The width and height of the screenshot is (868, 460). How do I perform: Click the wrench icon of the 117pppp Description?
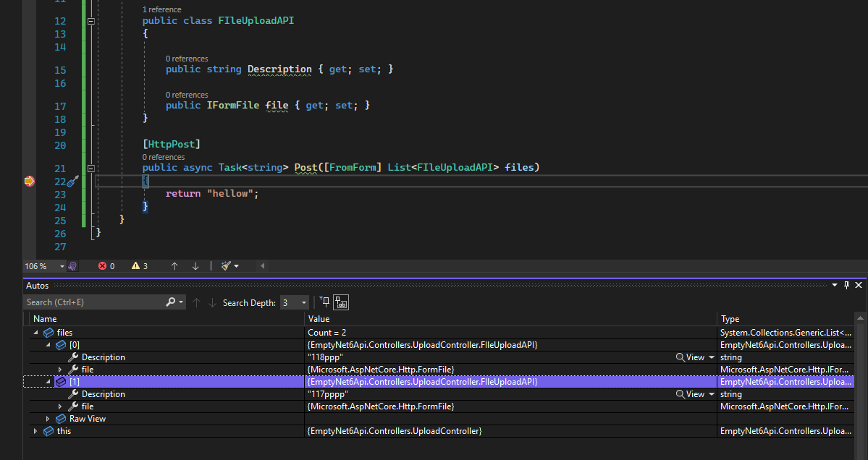pyautogui.click(x=73, y=394)
